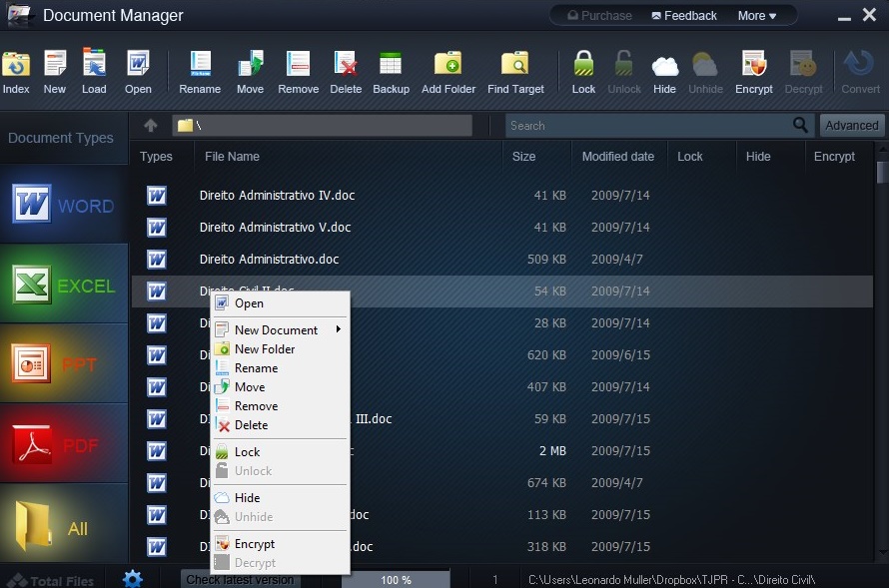Click the 2 MB size cell
Screen dimensions: 889x588
coord(552,451)
